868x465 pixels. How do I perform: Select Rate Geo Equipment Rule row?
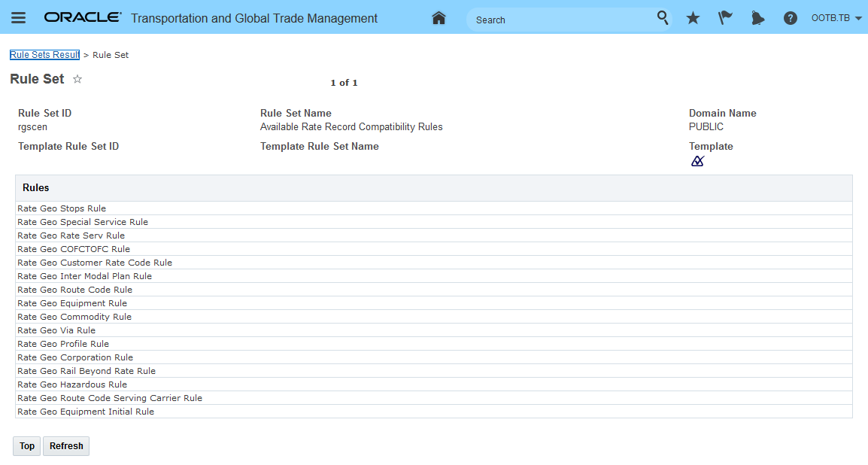(x=434, y=303)
